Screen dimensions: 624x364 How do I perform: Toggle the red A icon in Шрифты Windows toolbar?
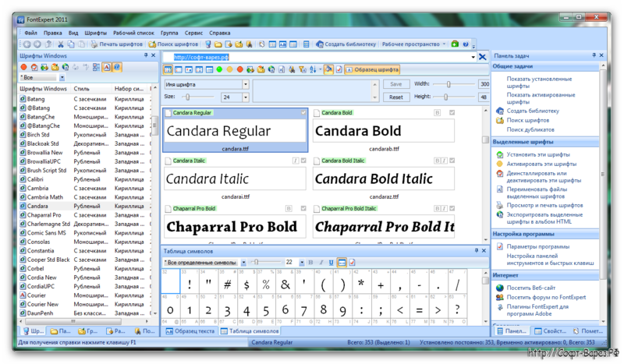point(107,67)
